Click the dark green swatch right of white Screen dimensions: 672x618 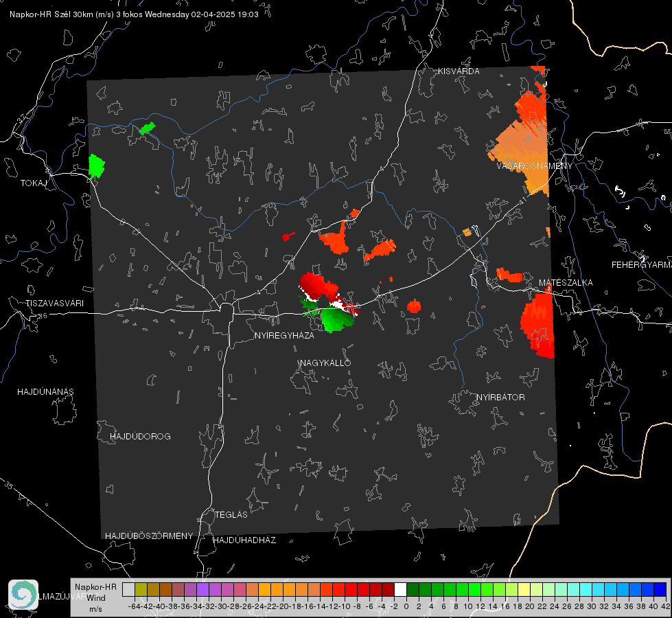(413, 590)
